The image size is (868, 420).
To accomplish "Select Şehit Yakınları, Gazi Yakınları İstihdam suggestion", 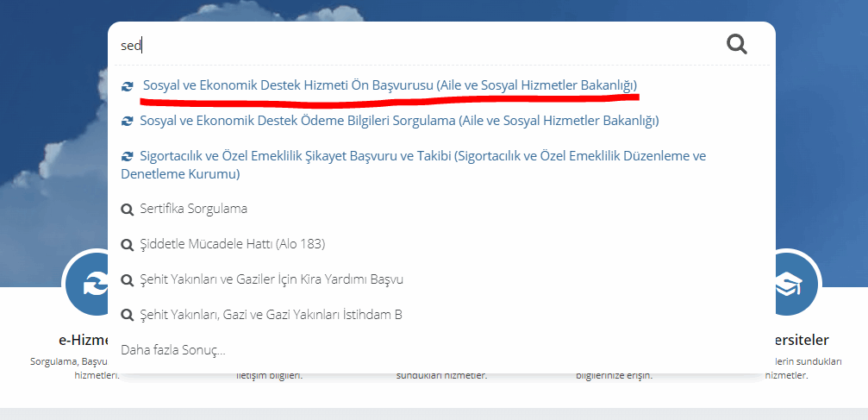I will (x=271, y=315).
